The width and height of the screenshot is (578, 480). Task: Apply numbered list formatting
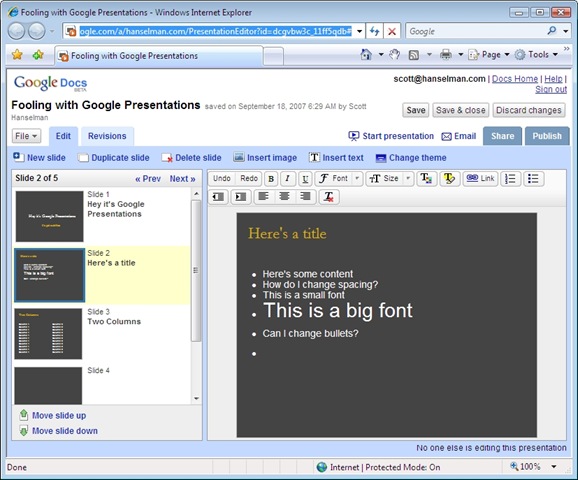pyautogui.click(x=511, y=179)
